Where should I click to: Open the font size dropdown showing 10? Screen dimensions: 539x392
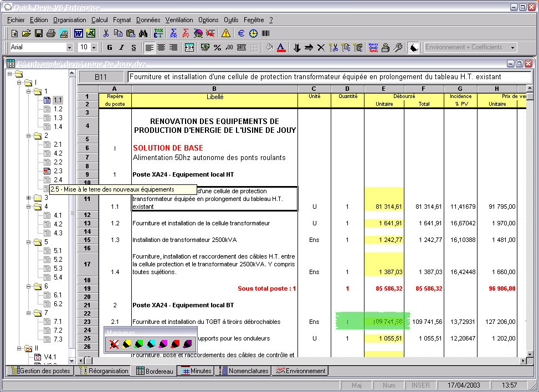[94, 48]
